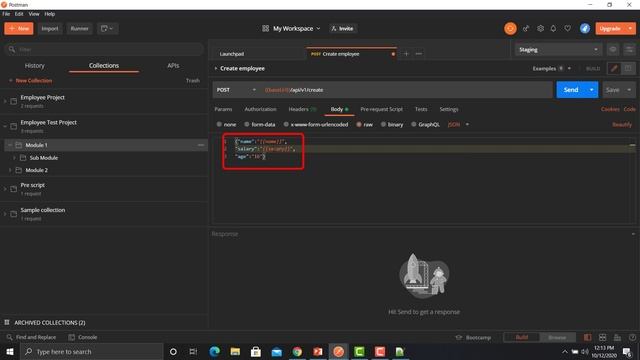Open the Examples dropdown
This screenshot has height=360, width=640.
551,69
